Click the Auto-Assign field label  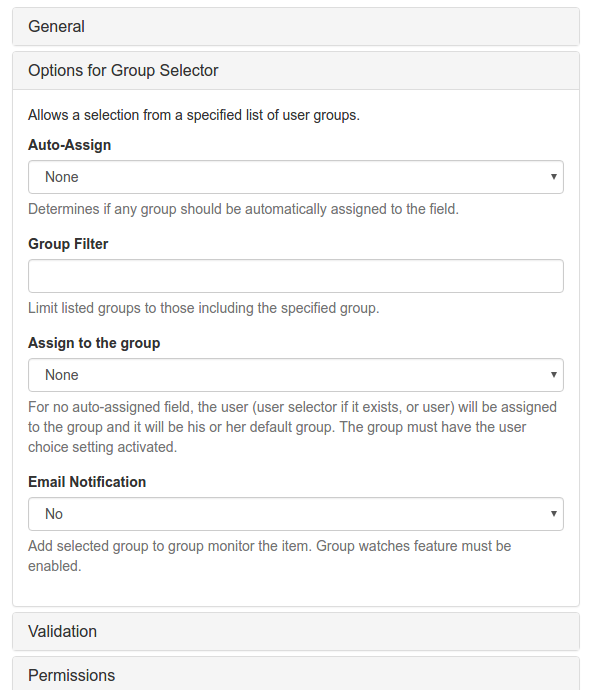coord(70,145)
